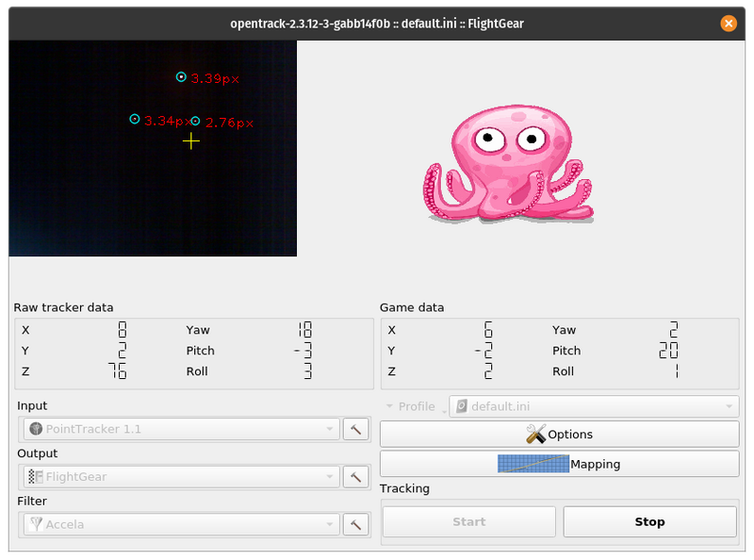Click the Game data heading

pos(412,307)
